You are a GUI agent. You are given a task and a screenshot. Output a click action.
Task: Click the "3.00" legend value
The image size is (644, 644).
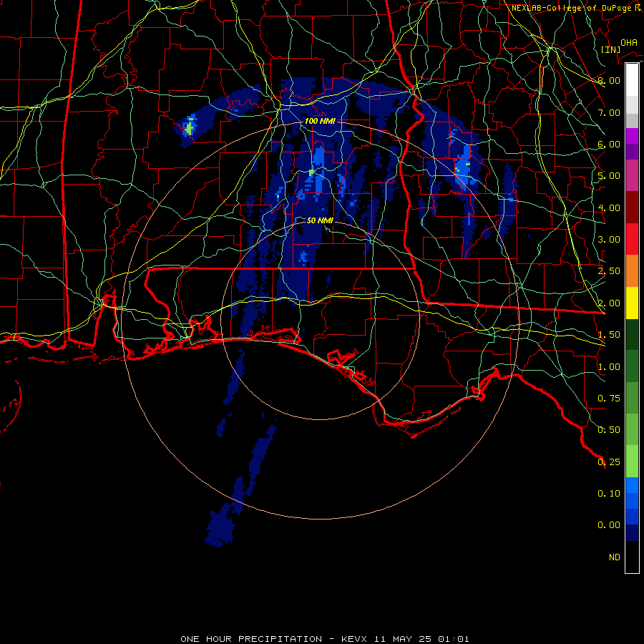[x=609, y=240]
